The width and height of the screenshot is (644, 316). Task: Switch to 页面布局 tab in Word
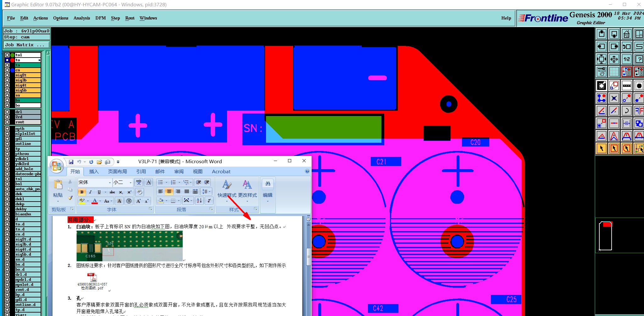(118, 172)
